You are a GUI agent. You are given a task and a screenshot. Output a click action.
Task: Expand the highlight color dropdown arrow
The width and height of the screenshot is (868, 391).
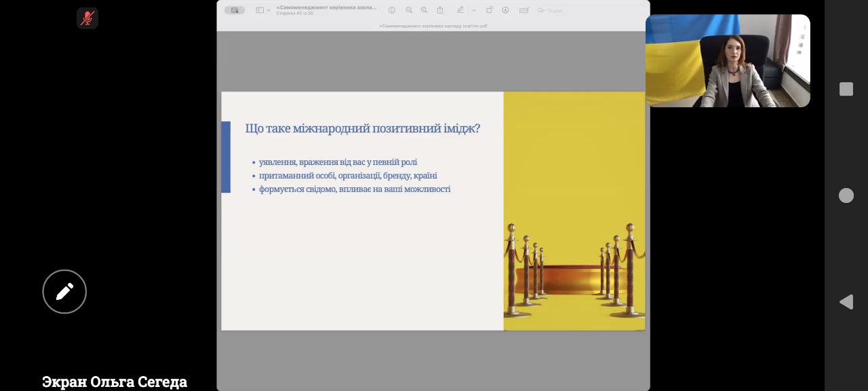[x=473, y=10]
